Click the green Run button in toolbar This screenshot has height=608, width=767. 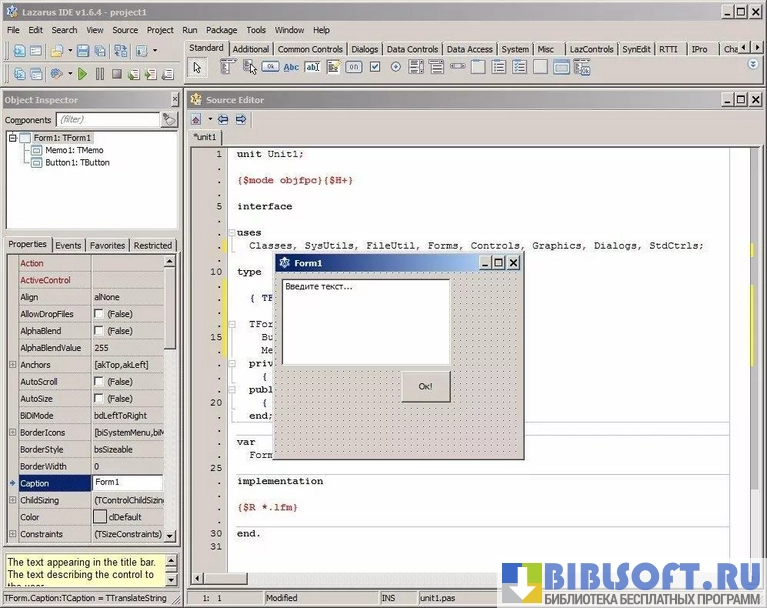[x=82, y=74]
